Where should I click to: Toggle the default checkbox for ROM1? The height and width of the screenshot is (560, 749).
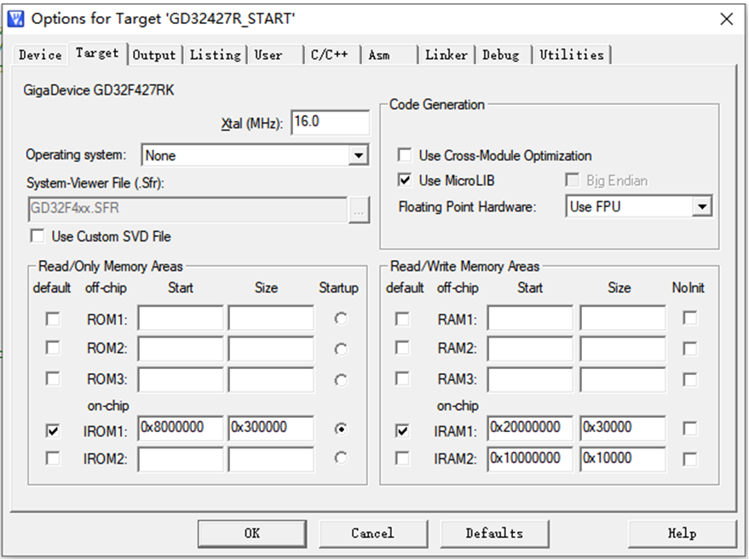coord(53,318)
